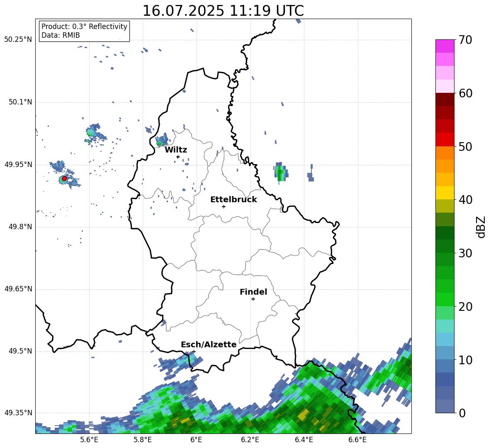Image resolution: width=491 pixels, height=448 pixels.
Task: Click the 49.8°N latitude label
Action: tap(20, 227)
